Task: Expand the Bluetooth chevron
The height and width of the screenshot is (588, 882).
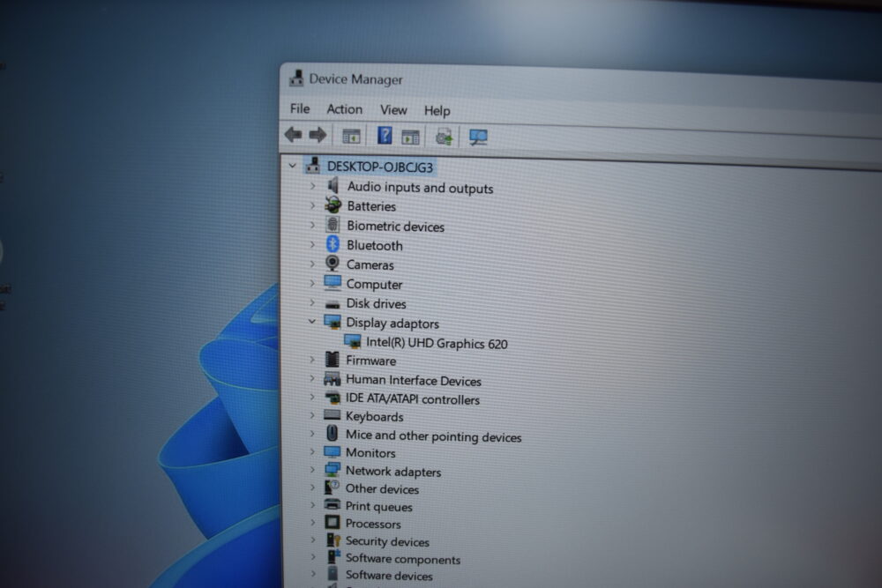Action: [x=313, y=244]
